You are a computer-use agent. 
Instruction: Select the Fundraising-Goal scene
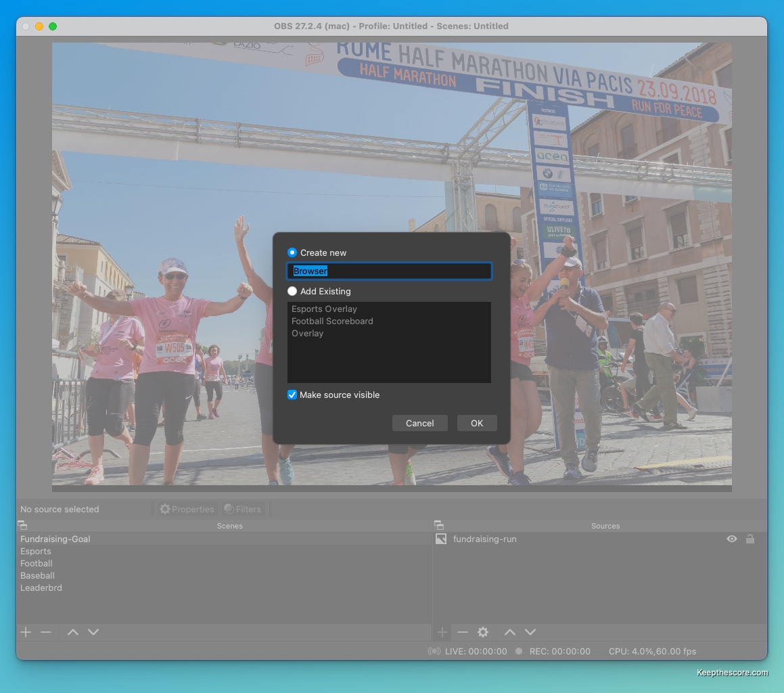tap(224, 539)
